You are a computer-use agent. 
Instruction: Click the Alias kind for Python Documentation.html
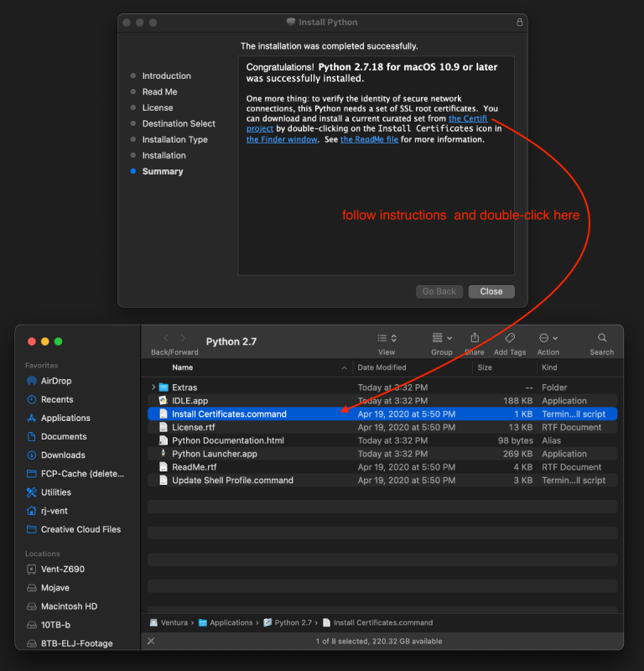click(551, 440)
